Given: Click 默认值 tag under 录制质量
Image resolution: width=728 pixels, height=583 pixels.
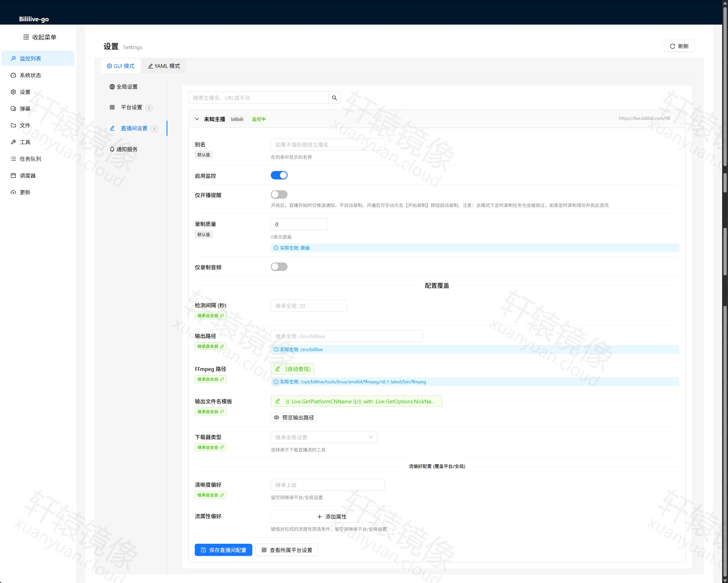Looking at the screenshot, I should point(203,234).
